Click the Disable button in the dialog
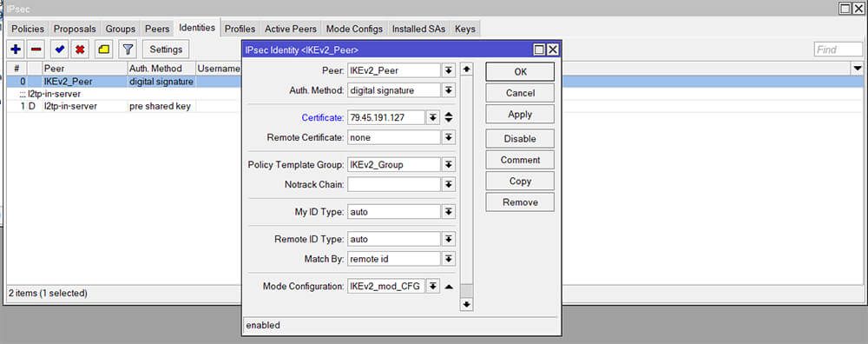The width and height of the screenshot is (868, 344). [520, 138]
